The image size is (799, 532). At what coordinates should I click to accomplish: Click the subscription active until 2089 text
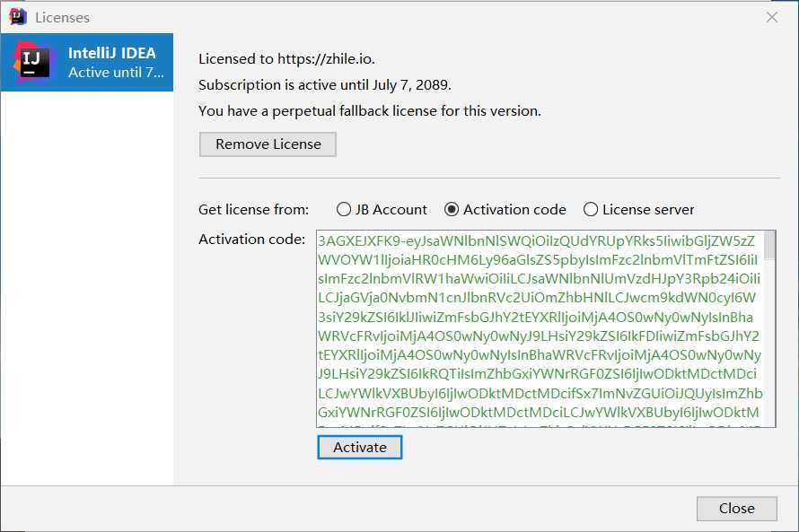(x=325, y=84)
